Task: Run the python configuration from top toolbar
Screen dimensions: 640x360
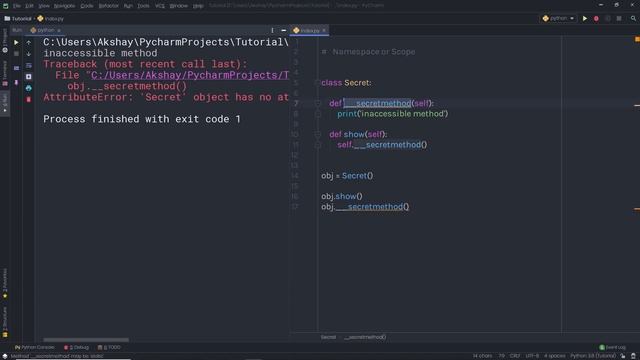Action: click(584, 18)
